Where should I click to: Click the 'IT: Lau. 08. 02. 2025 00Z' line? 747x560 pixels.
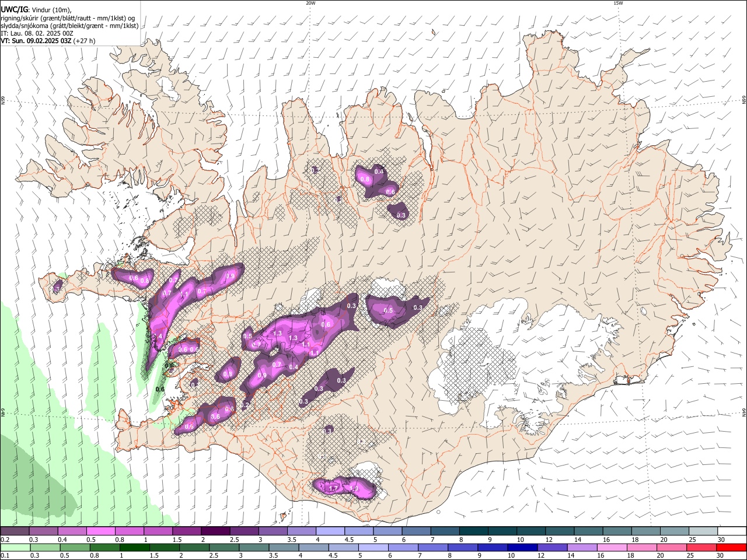coord(37,33)
